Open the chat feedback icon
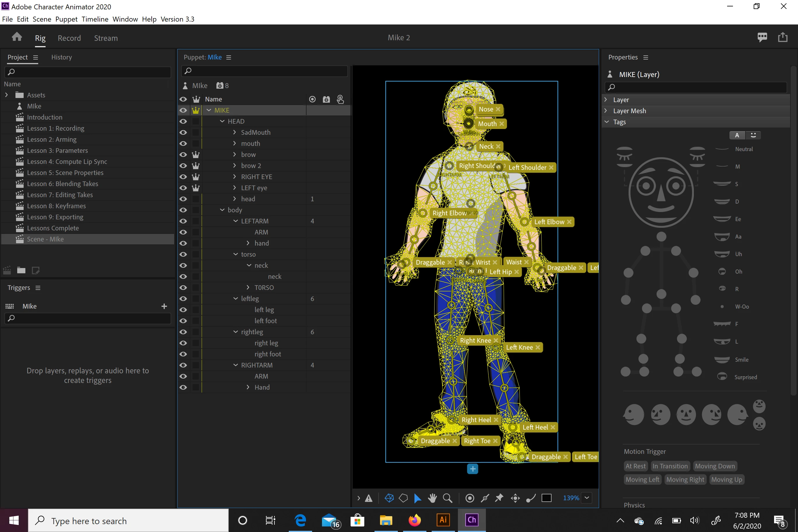Screen dimensions: 798x532 point(762,37)
